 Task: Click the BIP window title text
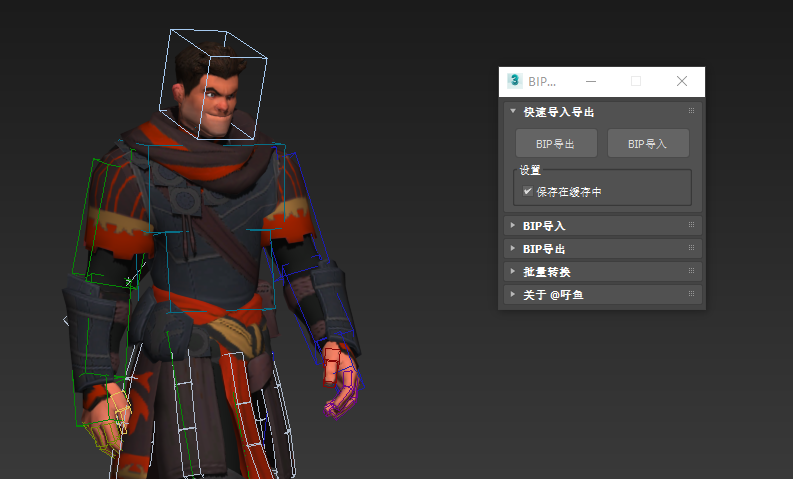(541, 81)
